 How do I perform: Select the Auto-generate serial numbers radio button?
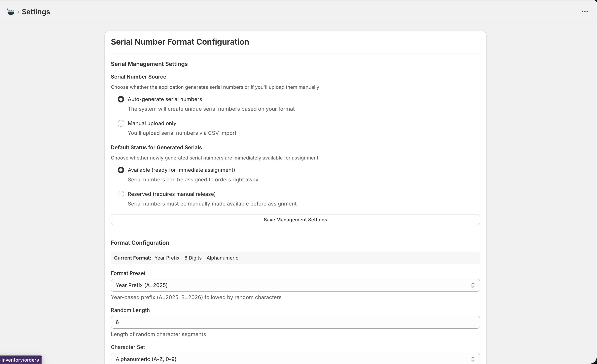click(x=121, y=99)
